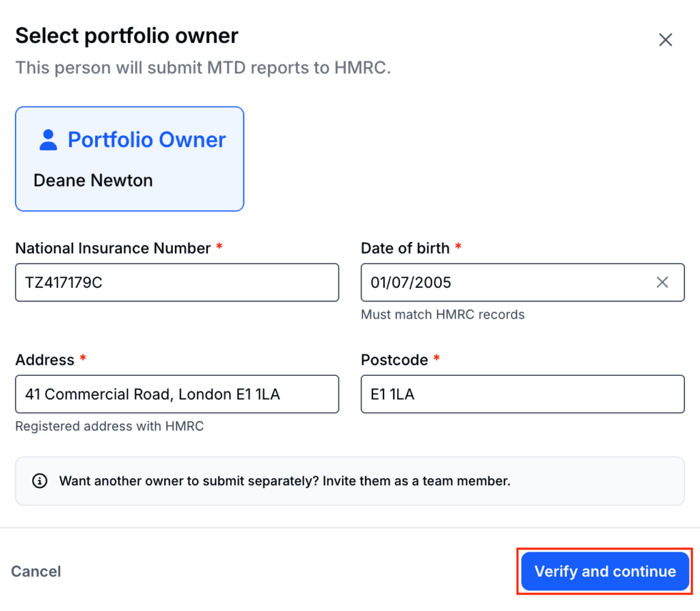Edit the Address input field
The height and width of the screenshot is (611, 700).
[x=177, y=394]
